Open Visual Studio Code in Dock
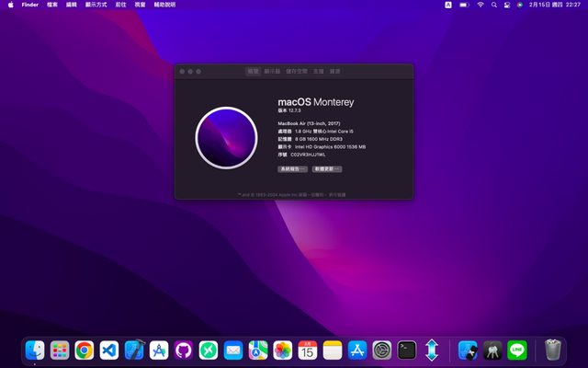 click(x=109, y=350)
